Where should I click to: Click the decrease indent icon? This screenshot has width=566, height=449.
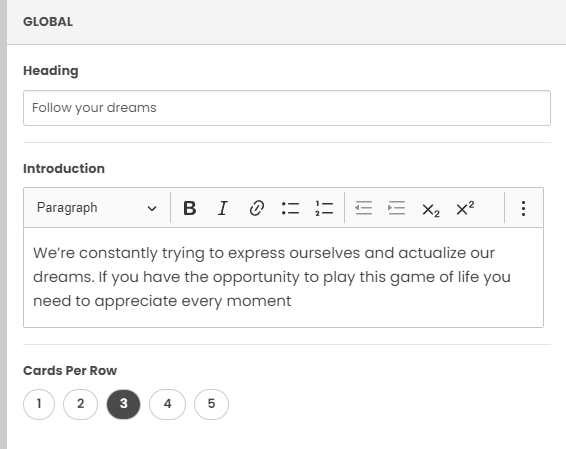coord(363,208)
